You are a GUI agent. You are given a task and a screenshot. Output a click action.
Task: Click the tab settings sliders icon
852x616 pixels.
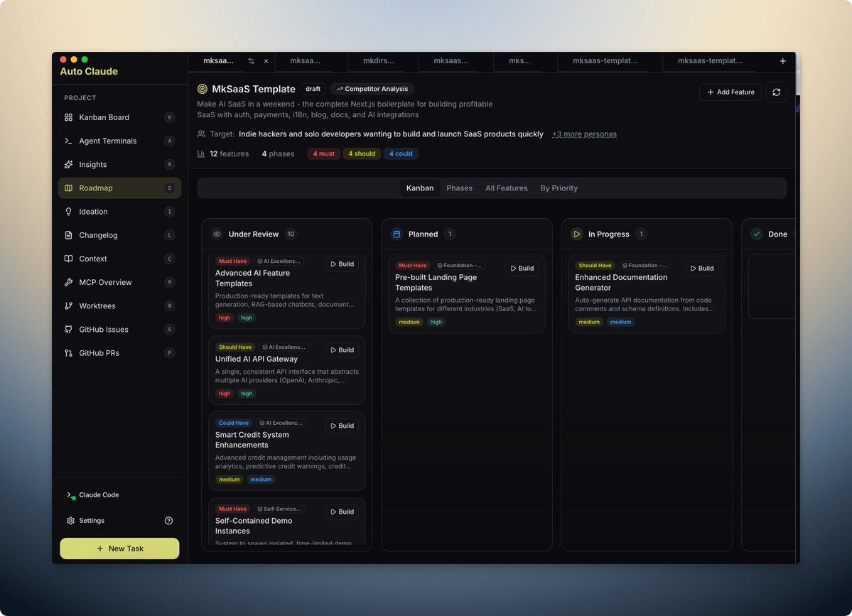pyautogui.click(x=251, y=61)
